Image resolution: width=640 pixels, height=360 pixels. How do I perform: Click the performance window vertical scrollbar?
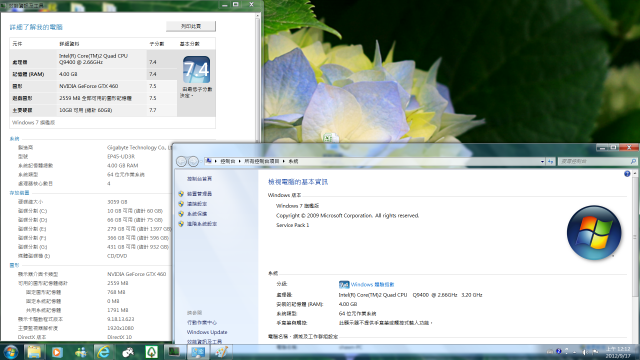pyautogui.click(x=258, y=78)
